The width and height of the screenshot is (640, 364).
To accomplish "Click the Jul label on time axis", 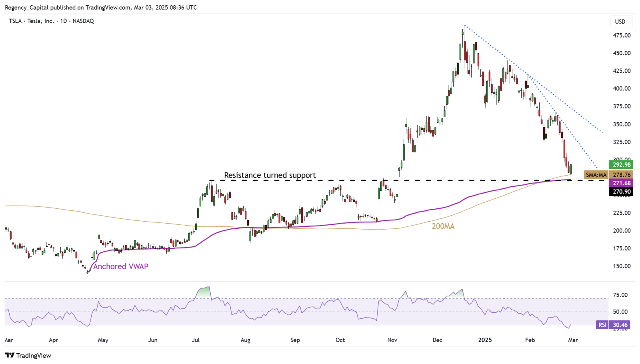I will (x=196, y=340).
